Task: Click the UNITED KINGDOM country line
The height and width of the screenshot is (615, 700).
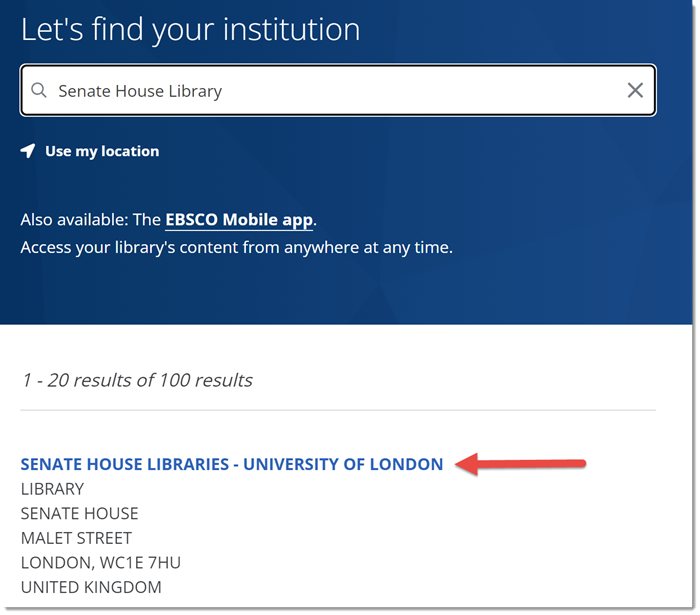Action: pyautogui.click(x=90, y=587)
